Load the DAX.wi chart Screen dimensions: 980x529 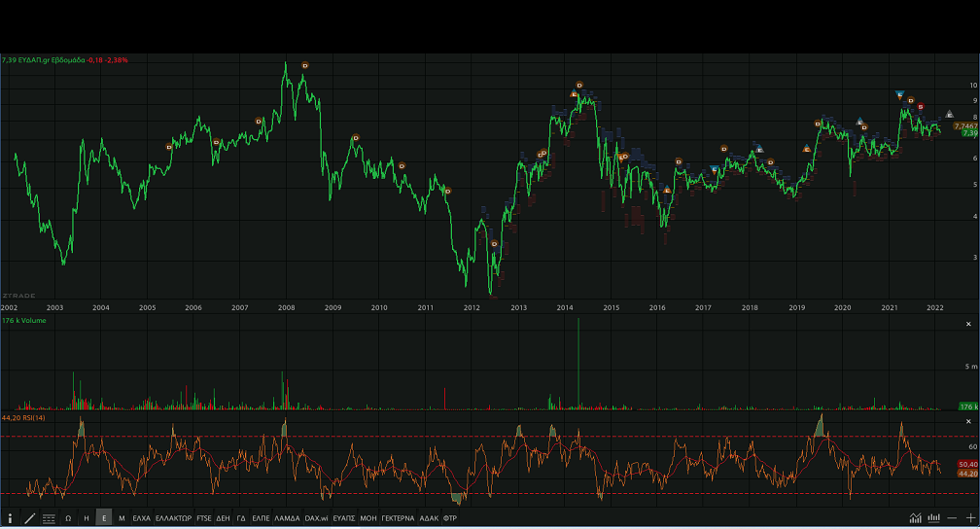(317, 518)
